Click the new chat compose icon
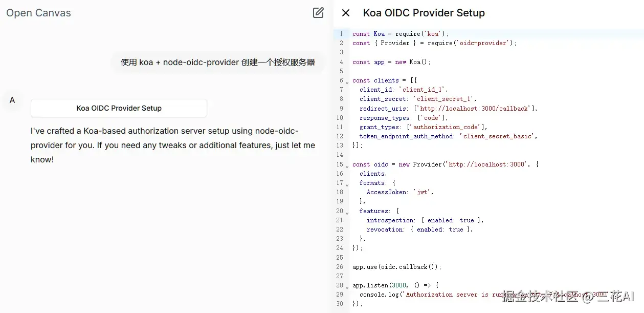The image size is (644, 313). tap(318, 13)
